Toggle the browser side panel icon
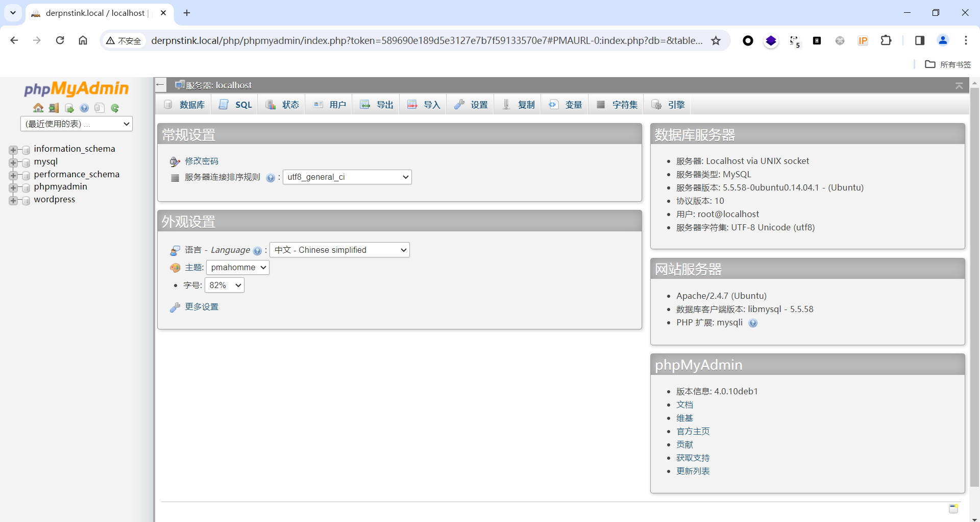The image size is (980, 522). (920, 40)
